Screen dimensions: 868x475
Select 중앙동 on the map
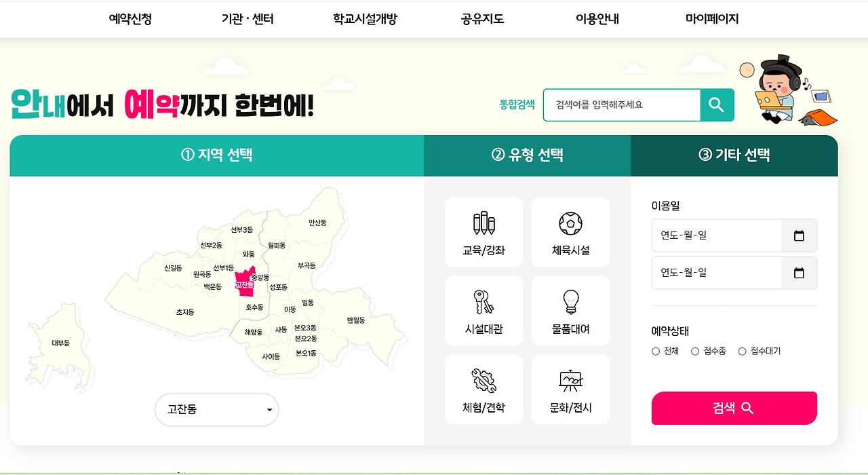(260, 278)
